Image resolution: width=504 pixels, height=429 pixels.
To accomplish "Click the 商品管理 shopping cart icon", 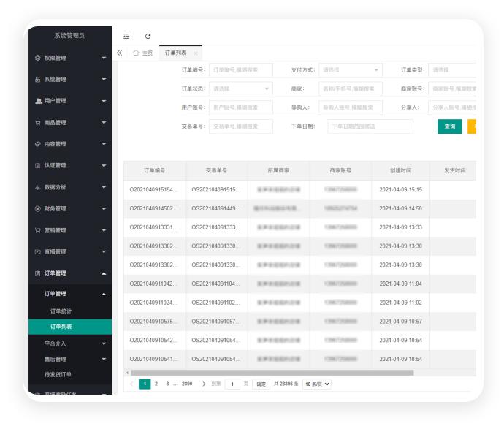I will coord(38,123).
